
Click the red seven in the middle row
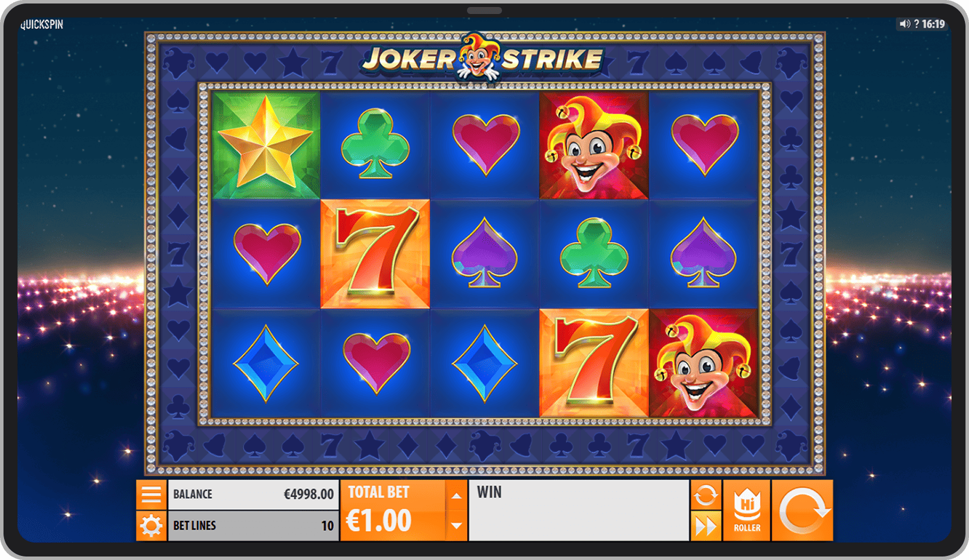coord(375,254)
